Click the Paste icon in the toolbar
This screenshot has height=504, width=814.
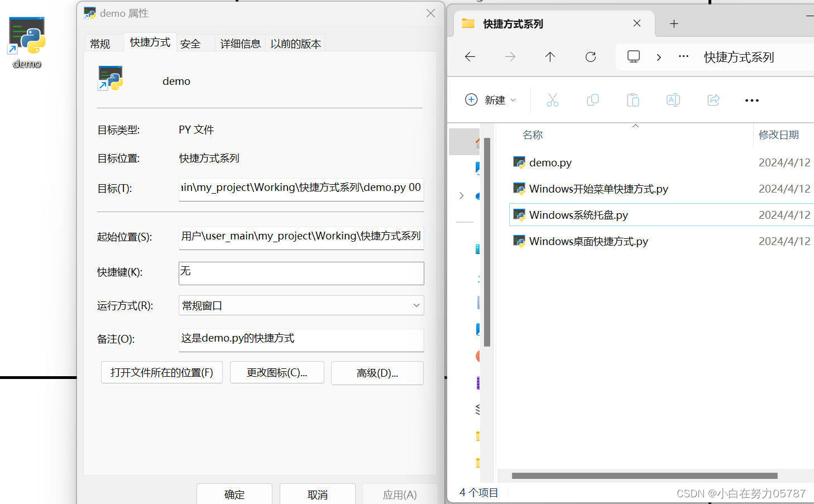point(633,99)
